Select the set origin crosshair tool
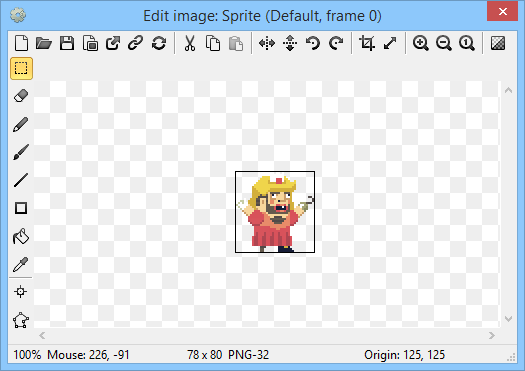The height and width of the screenshot is (371, 525). point(21,292)
